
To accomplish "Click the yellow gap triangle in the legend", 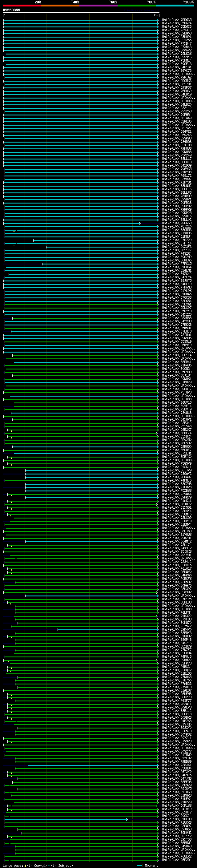I will [25, 866].
